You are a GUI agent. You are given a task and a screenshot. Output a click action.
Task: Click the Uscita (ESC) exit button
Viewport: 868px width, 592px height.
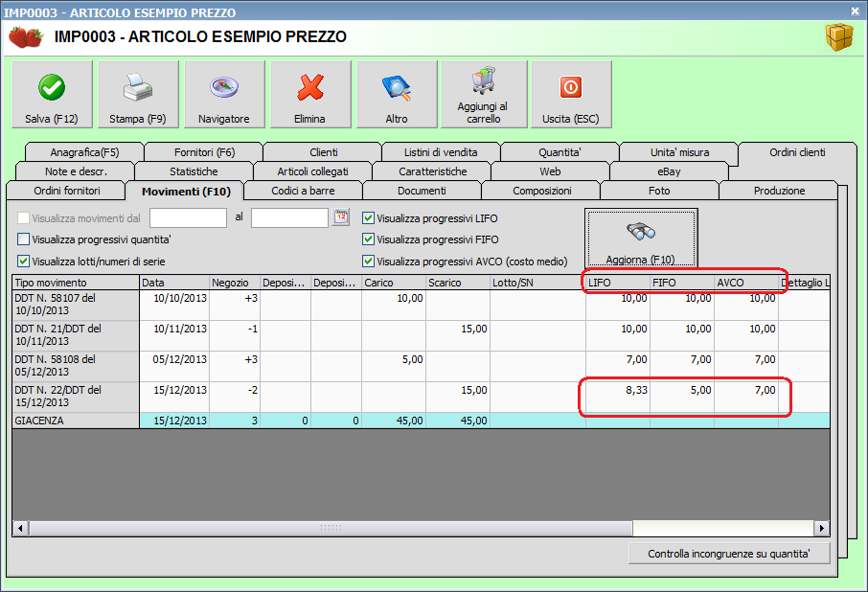pos(571,95)
